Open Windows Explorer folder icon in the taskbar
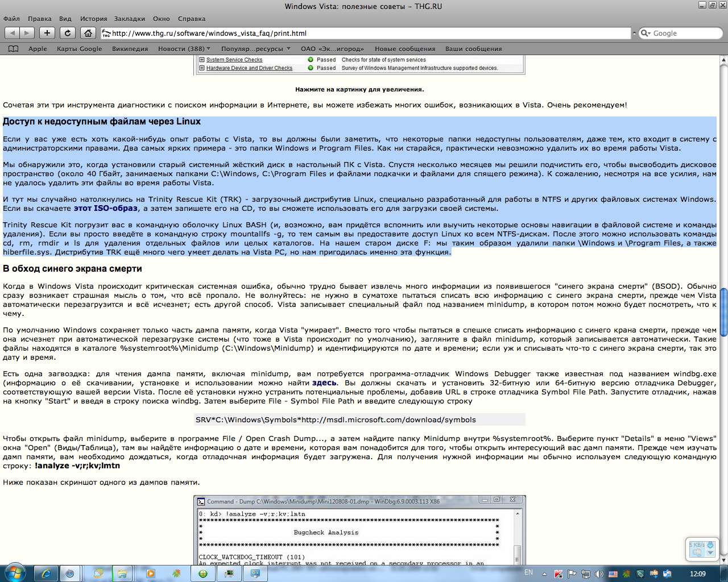 [122, 573]
